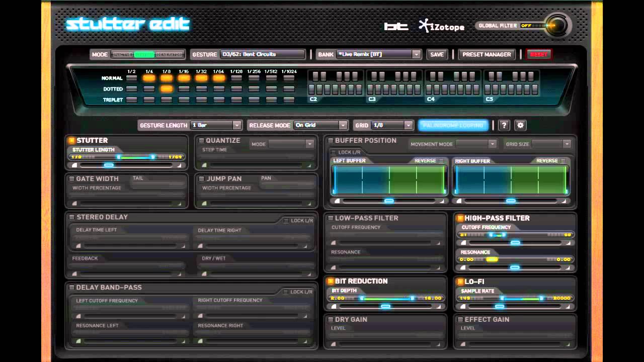The image size is (644, 362).
Task: Adjust the Bit Depth range slider
Action: 386,298
